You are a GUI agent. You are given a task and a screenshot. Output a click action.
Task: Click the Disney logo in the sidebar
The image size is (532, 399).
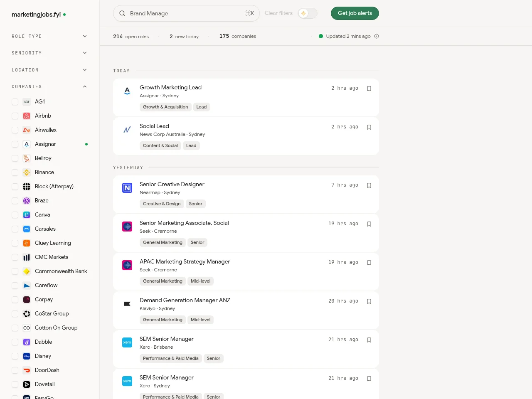27,356
